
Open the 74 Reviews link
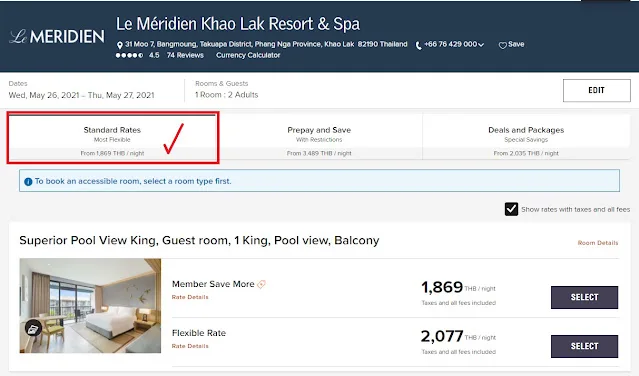point(185,55)
